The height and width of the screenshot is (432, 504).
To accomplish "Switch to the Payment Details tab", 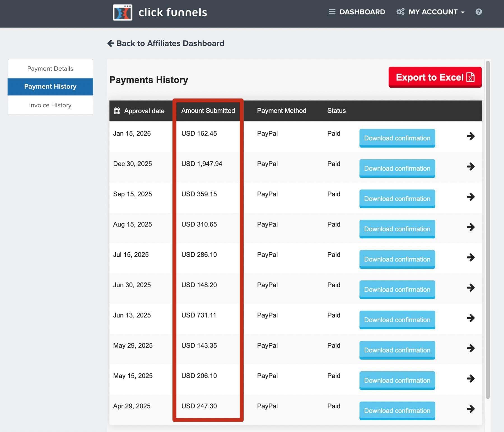I will pyautogui.click(x=50, y=69).
